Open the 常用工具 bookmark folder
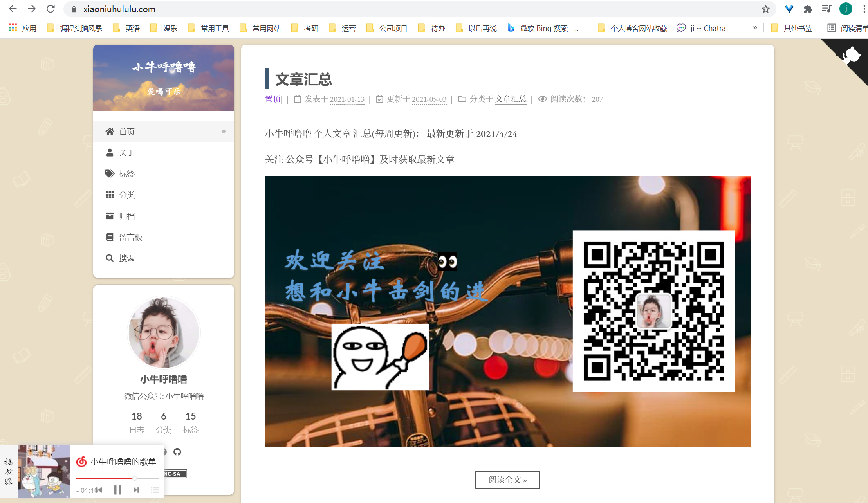The image size is (868, 503). (208, 28)
